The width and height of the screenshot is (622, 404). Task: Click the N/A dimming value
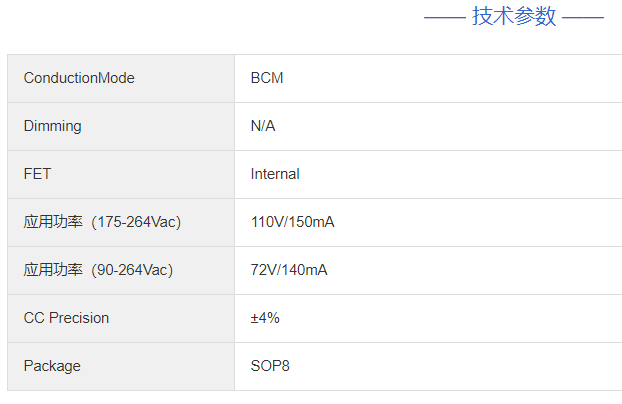tap(263, 126)
